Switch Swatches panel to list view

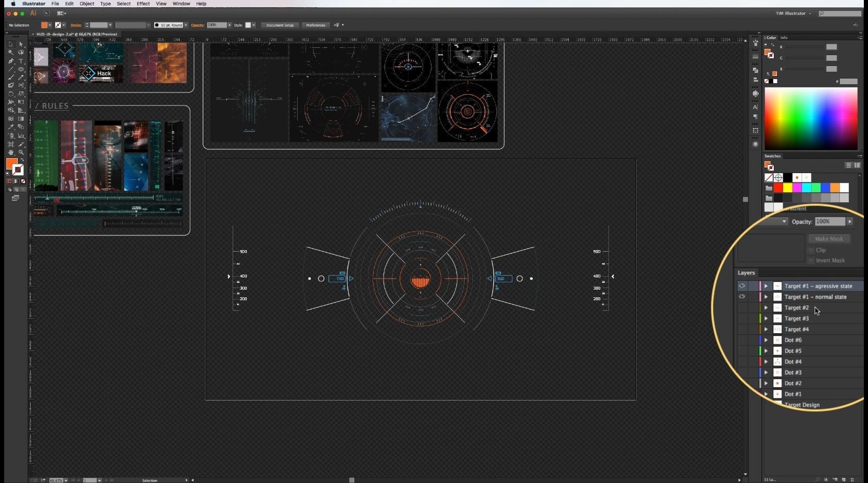[848, 165]
